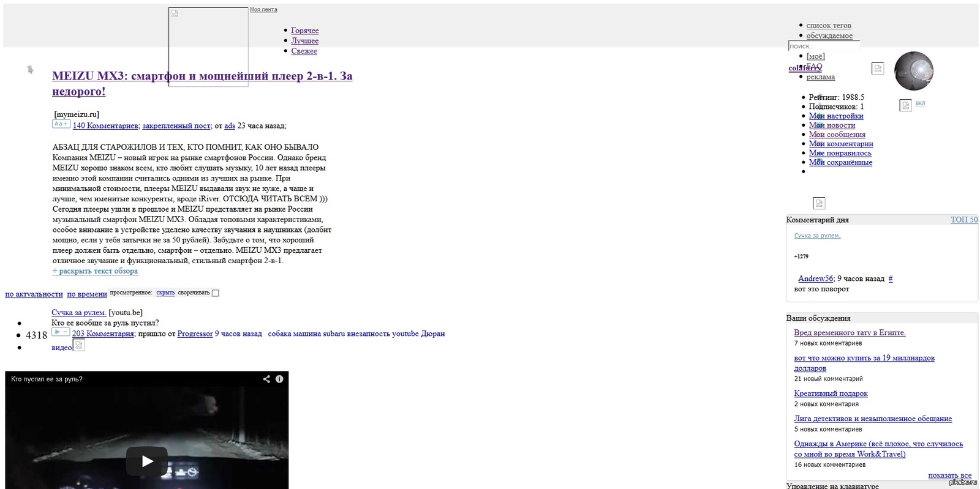Image resolution: width=980 pixels, height=489 pixels.
Task: Click the broken image above Комментарий дня
Action: tap(819, 203)
